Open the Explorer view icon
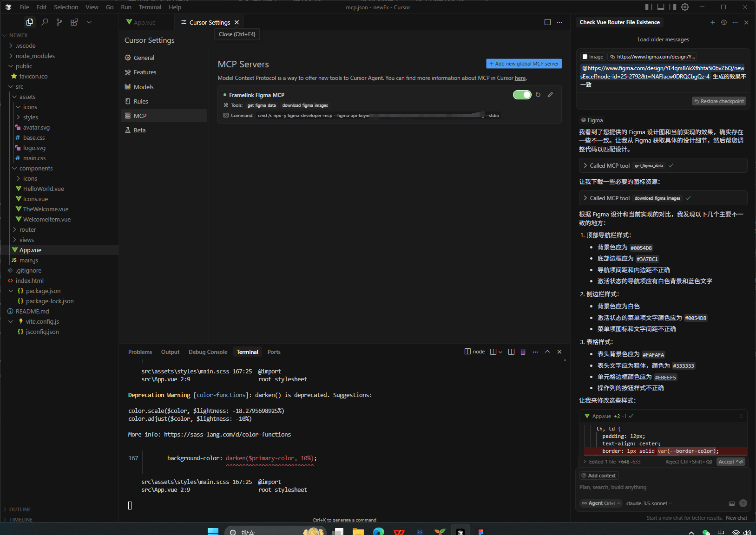The width and height of the screenshot is (756, 535). tap(30, 22)
